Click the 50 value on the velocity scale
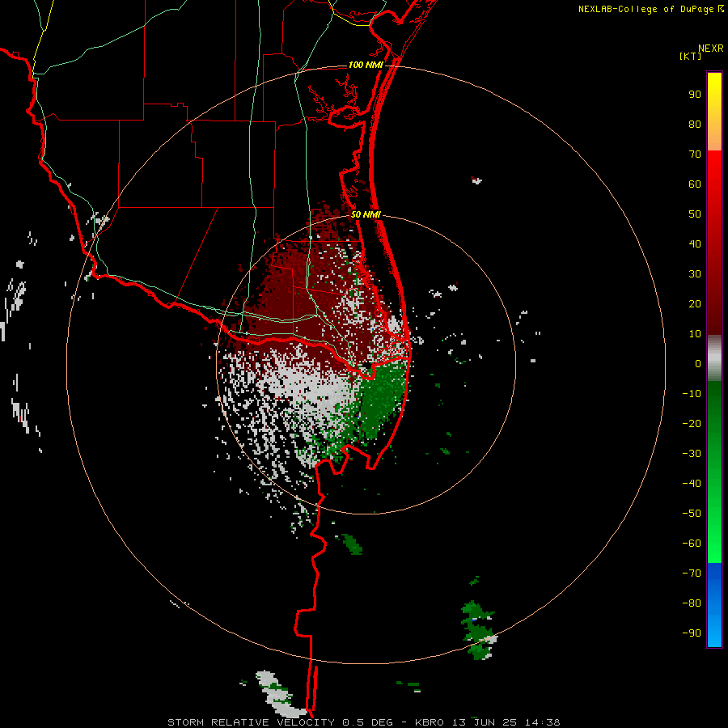This screenshot has width=728, height=728. click(695, 214)
